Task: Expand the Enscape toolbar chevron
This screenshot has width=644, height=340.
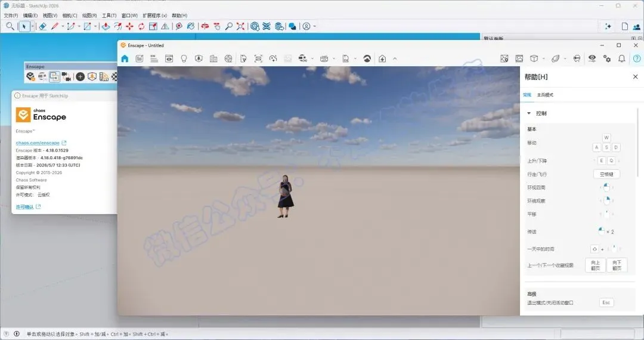Action: 395,58
